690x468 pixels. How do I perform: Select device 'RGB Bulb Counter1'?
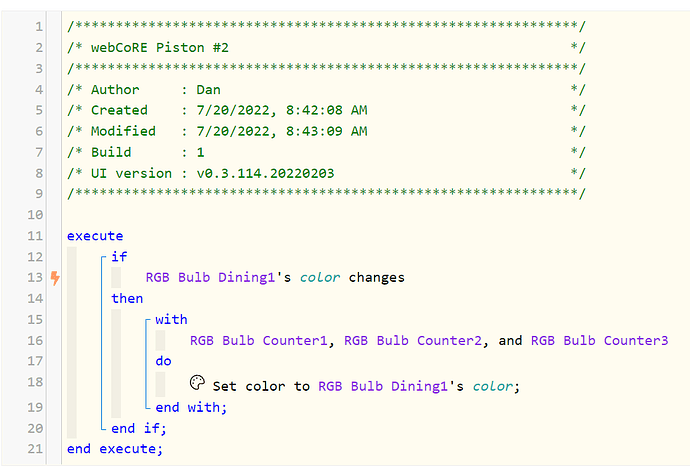click(259, 340)
